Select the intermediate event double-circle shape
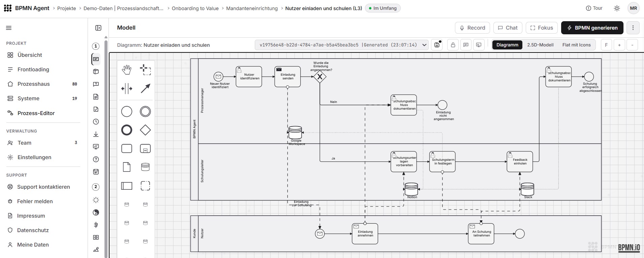The width and height of the screenshot is (644, 258). 145,111
